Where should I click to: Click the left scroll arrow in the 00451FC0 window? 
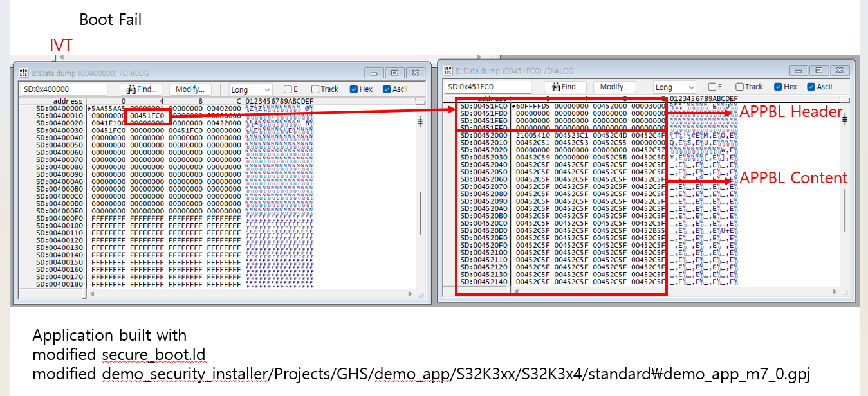517,291
